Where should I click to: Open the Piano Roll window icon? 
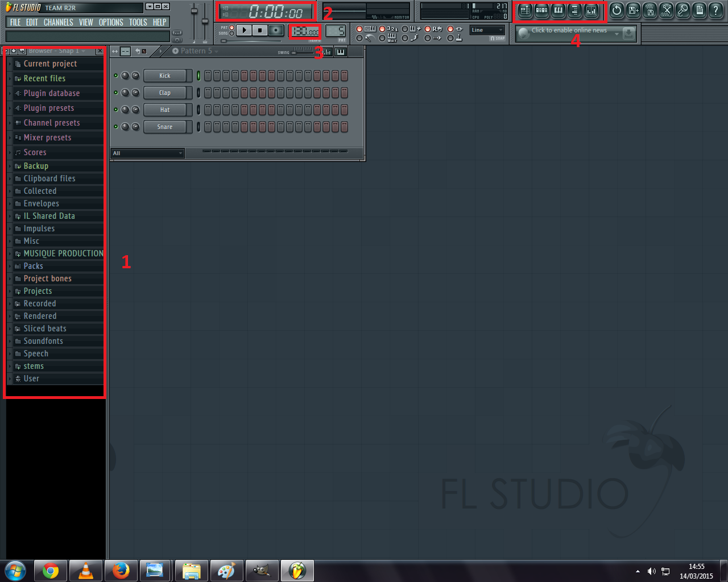point(559,10)
